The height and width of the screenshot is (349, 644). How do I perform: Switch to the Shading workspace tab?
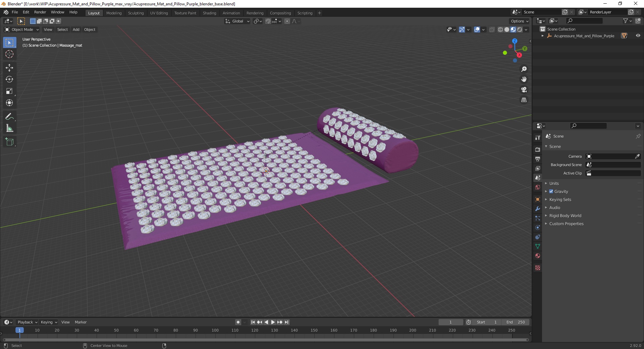(209, 13)
